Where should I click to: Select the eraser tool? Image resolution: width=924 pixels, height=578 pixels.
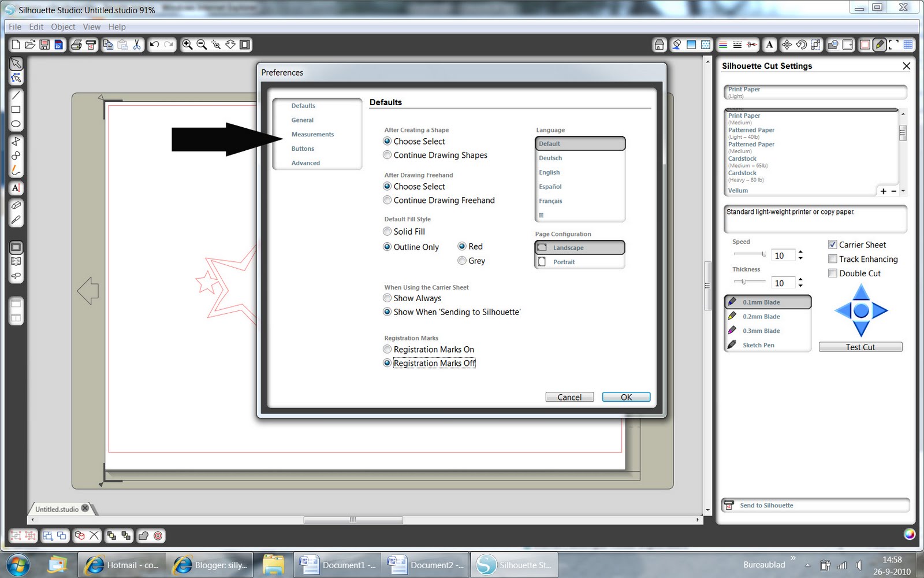tap(16, 205)
